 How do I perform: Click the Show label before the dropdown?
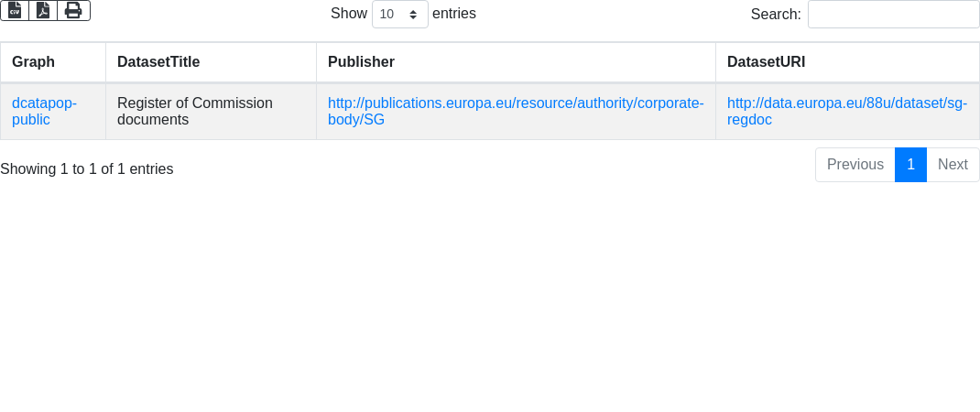349,14
